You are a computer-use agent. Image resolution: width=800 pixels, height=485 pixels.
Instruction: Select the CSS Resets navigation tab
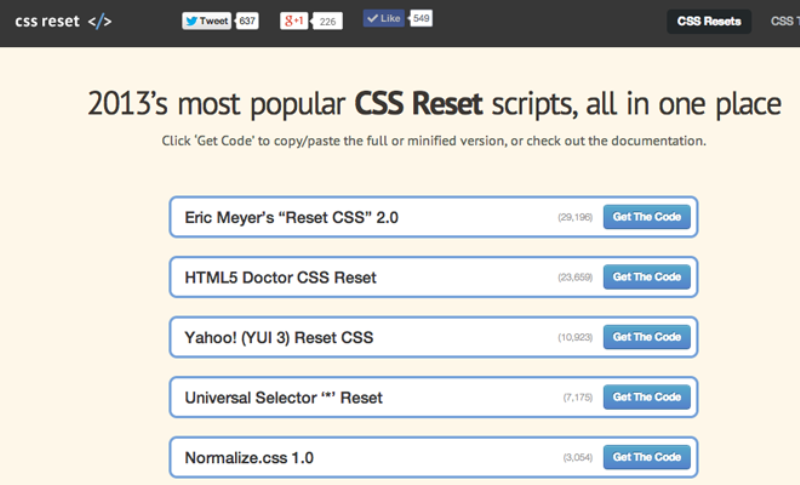coord(709,21)
